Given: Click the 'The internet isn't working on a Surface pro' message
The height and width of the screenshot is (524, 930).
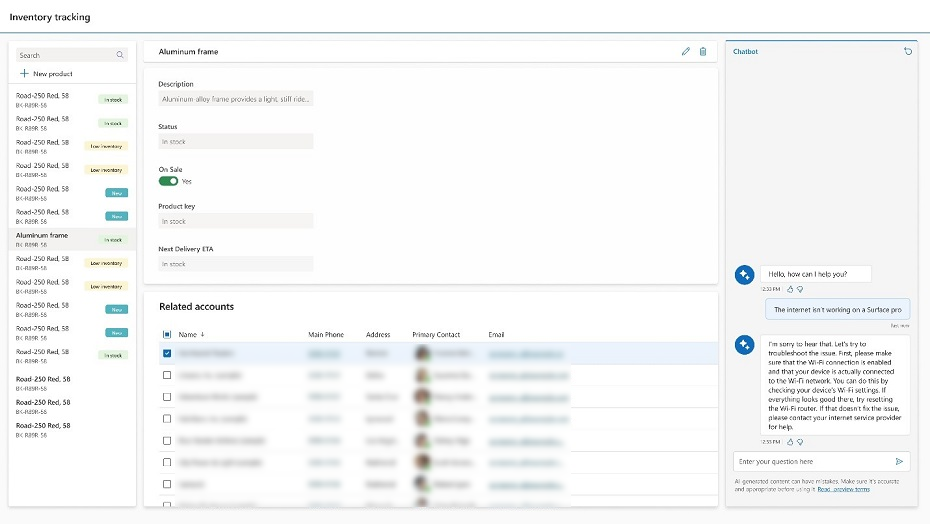Looking at the screenshot, I should pos(837,309).
